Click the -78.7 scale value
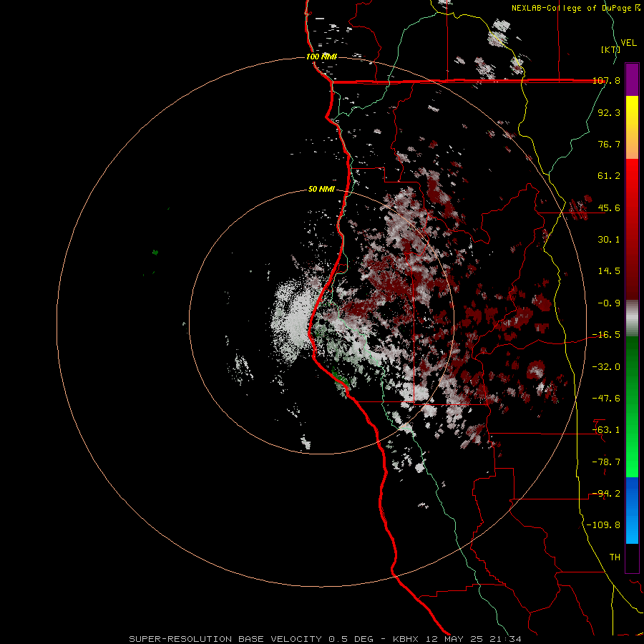The image size is (644, 644). 606,462
